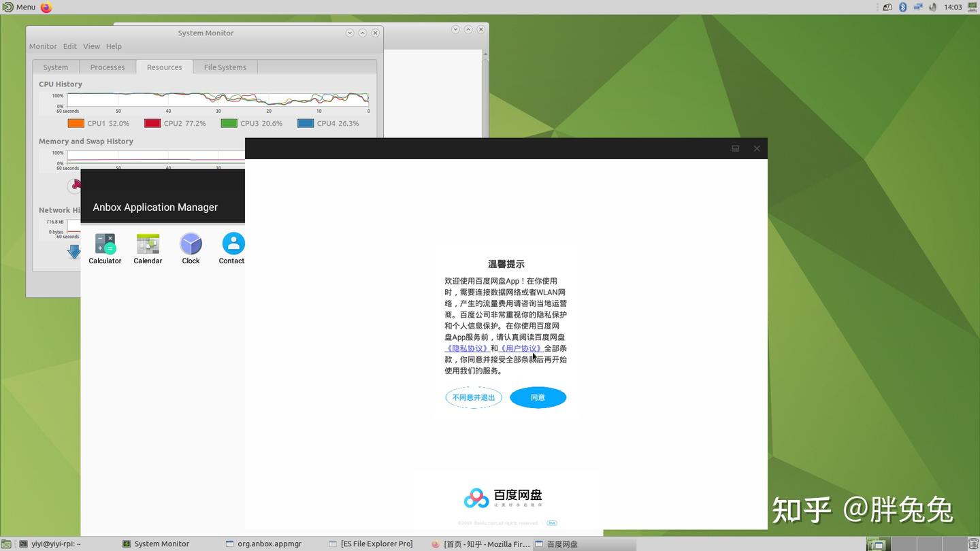Click 不同意并退出 to decline
The height and width of the screenshot is (551, 980).
[473, 397]
